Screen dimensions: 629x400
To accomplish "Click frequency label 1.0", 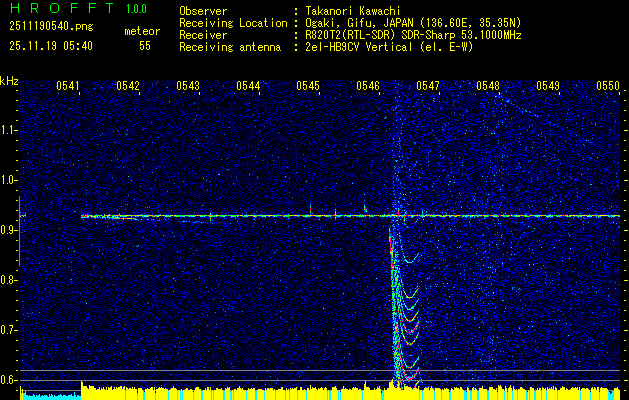I will [9, 180].
